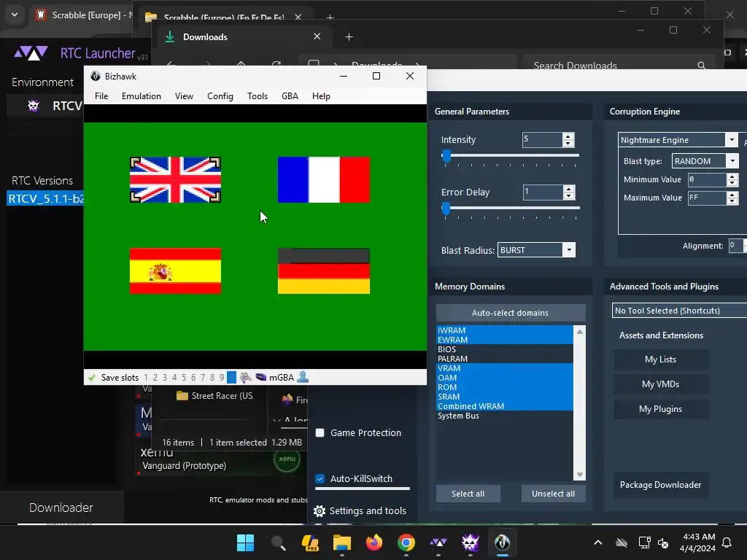Open the Tools menu in Bizhawk

(x=258, y=96)
